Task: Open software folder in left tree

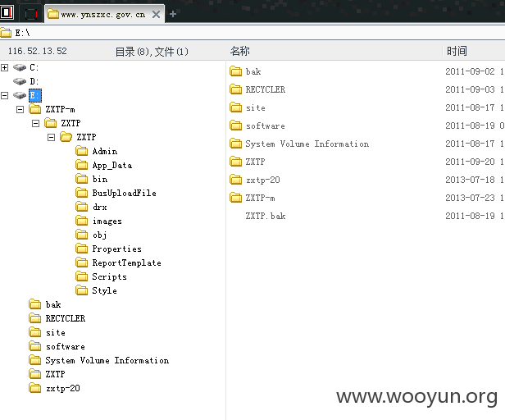Action: click(66, 346)
